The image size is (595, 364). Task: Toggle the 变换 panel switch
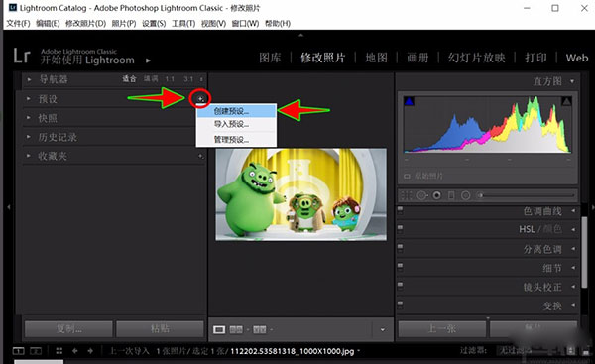click(400, 304)
